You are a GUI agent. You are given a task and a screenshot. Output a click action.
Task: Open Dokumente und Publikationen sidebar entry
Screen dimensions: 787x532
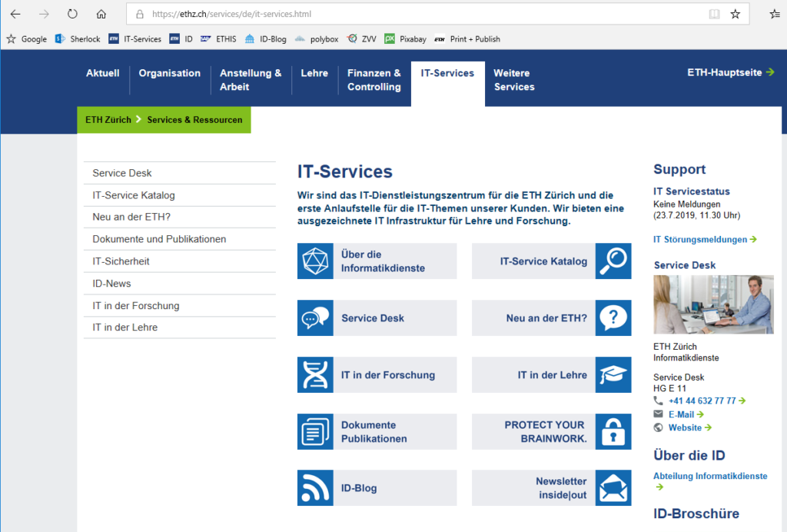[x=180, y=239]
